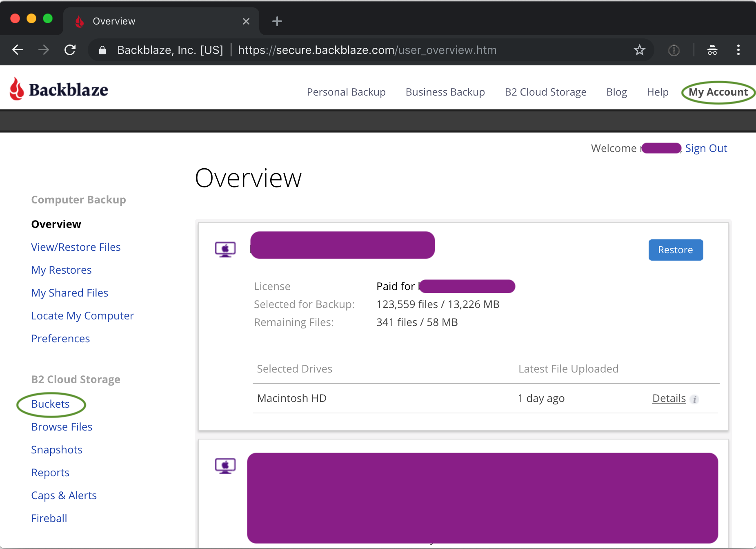Click the Overview page heading

coord(248,178)
